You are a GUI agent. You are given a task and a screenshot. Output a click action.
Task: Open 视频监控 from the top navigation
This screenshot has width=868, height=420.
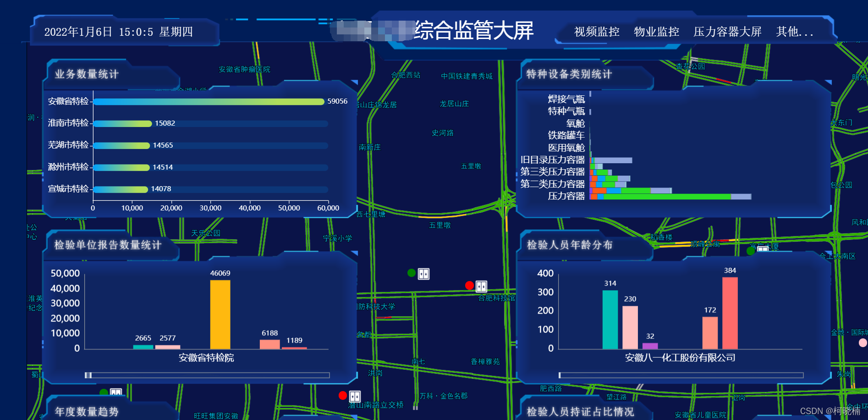(596, 32)
